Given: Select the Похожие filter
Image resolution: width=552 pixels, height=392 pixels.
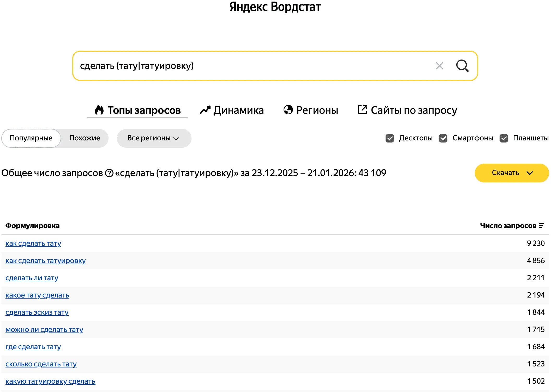Looking at the screenshot, I should pyautogui.click(x=84, y=138).
